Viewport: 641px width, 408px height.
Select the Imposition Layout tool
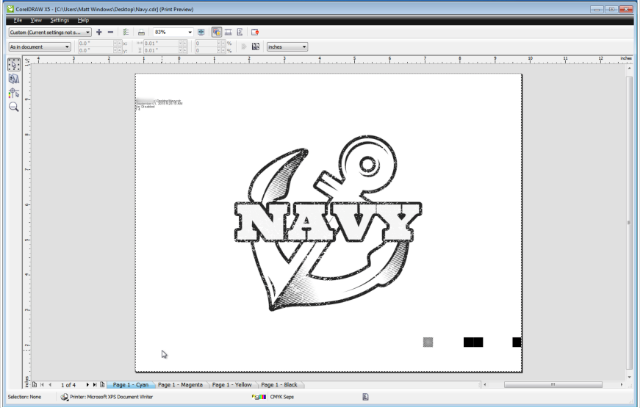(13, 79)
